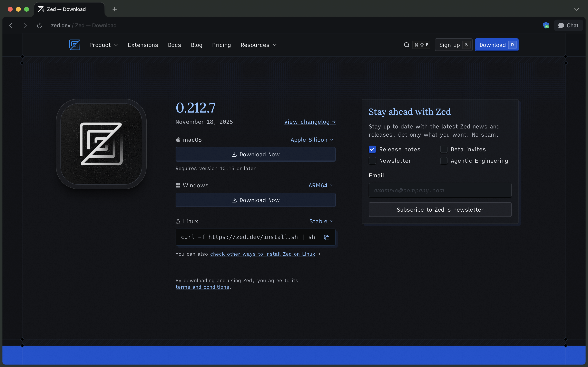This screenshot has height=367, width=588.
Task: Click the large Zed app icon artwork
Action: point(101,144)
